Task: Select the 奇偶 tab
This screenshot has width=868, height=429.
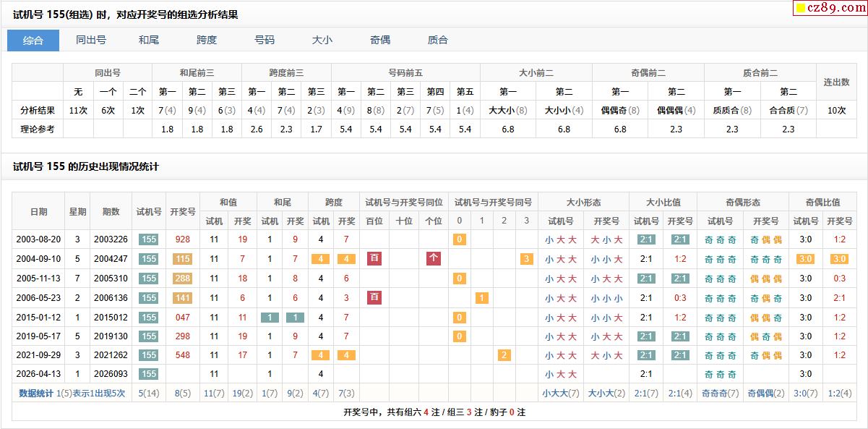Action: click(380, 41)
